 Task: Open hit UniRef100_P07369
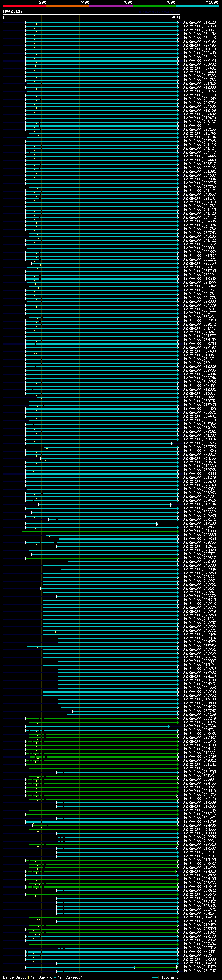pos(199,26)
